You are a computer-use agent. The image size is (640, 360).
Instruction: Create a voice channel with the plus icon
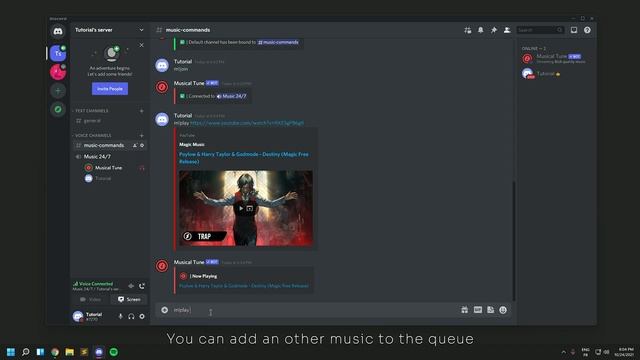pyautogui.click(x=142, y=135)
